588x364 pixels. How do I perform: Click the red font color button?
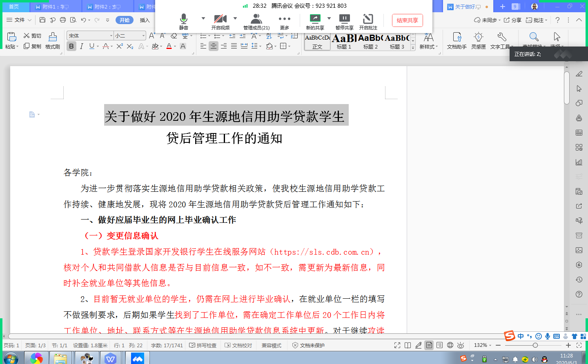pyautogui.click(x=169, y=47)
